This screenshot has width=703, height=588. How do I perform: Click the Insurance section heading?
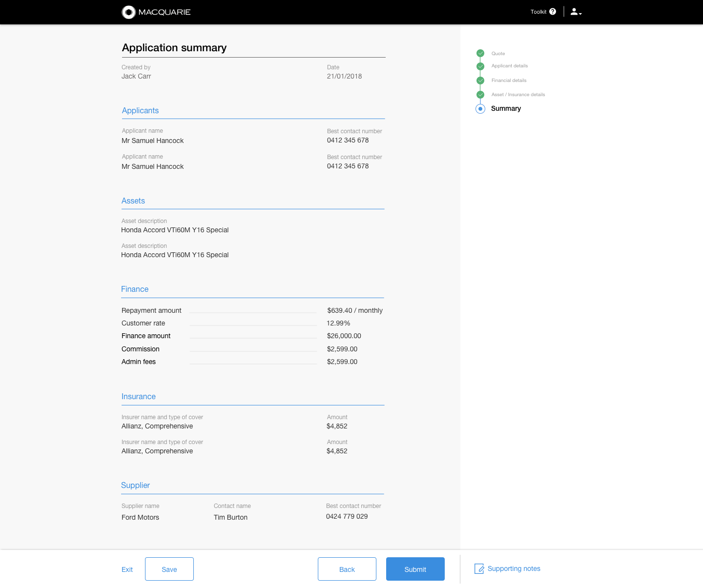coord(139,397)
